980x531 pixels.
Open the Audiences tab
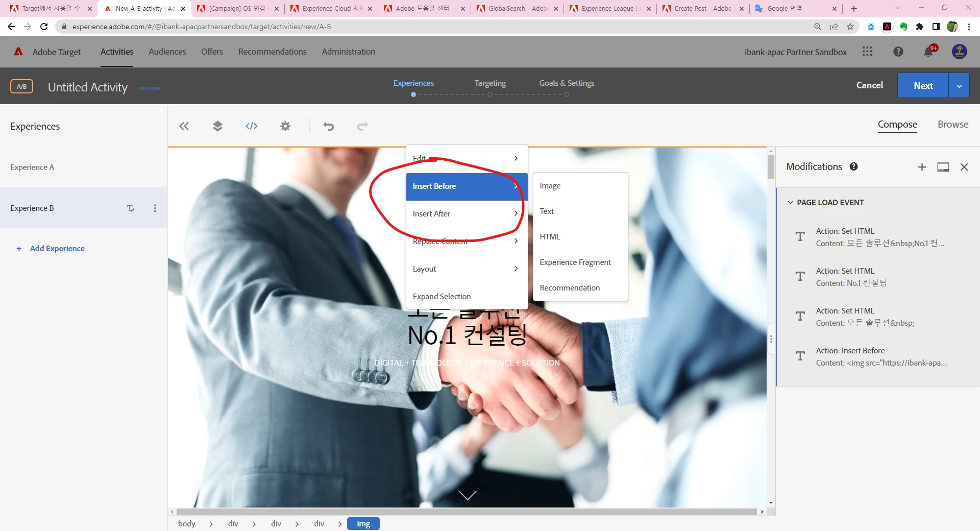167,52
